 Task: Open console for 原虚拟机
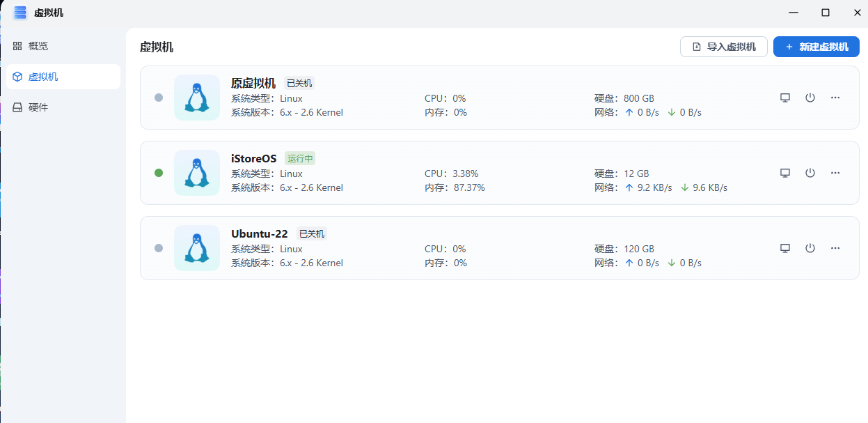coord(785,98)
